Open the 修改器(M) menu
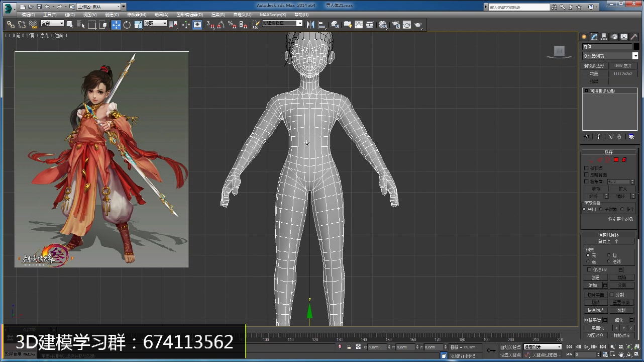The image size is (644, 362). coord(137,15)
